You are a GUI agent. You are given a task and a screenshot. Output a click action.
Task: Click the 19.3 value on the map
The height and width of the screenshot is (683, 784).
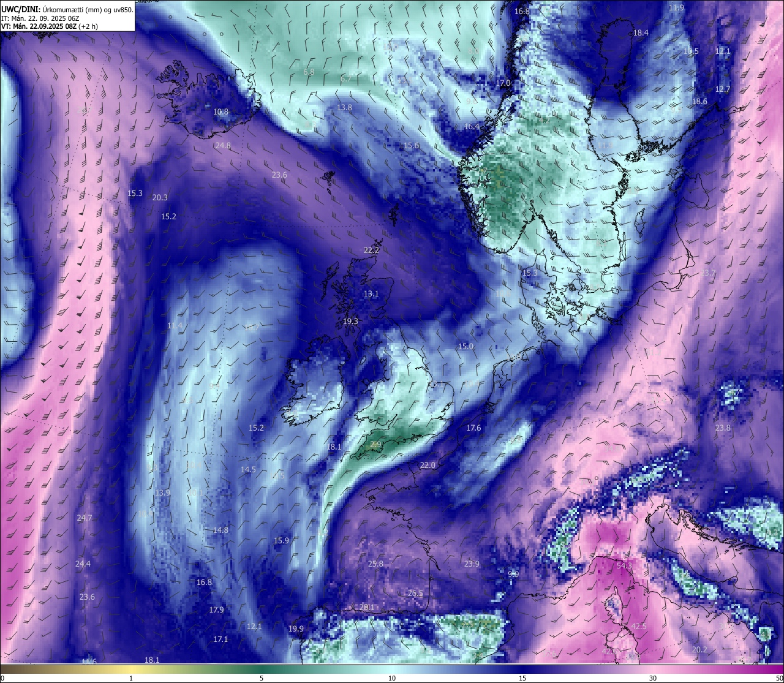point(350,322)
